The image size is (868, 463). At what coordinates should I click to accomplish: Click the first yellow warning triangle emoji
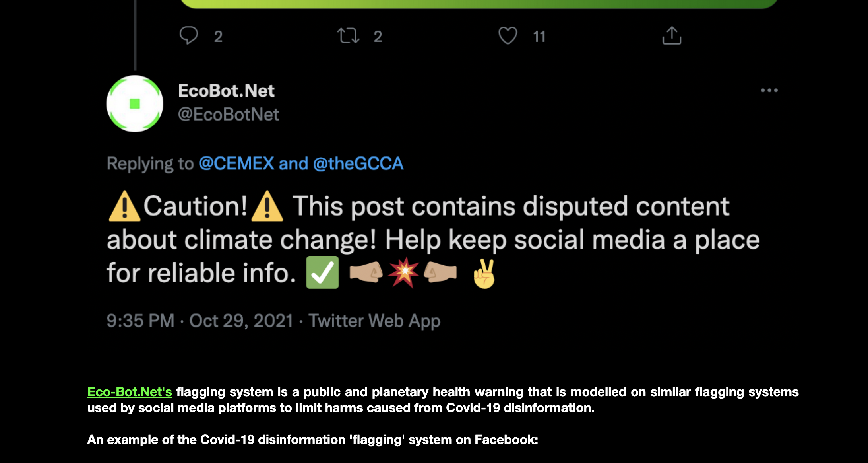(x=124, y=206)
